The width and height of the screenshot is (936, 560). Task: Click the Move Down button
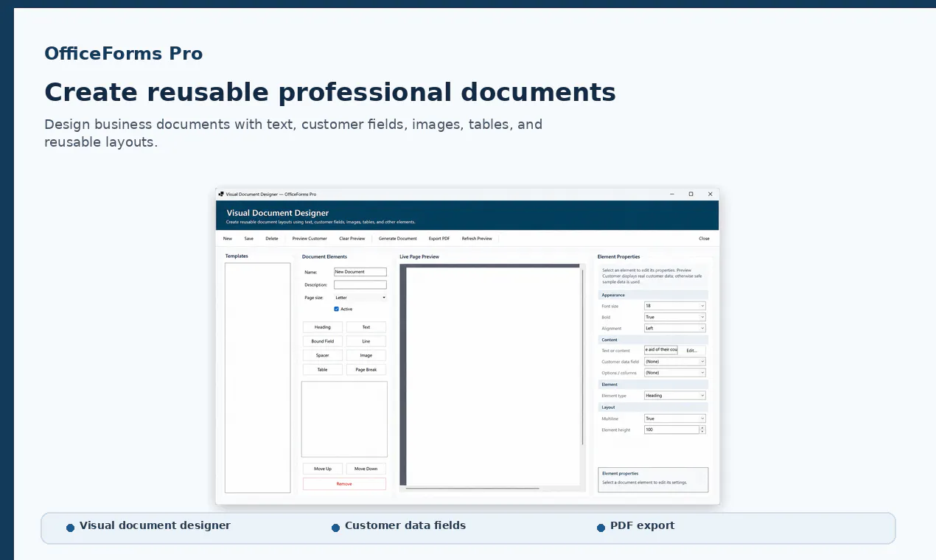coord(366,469)
